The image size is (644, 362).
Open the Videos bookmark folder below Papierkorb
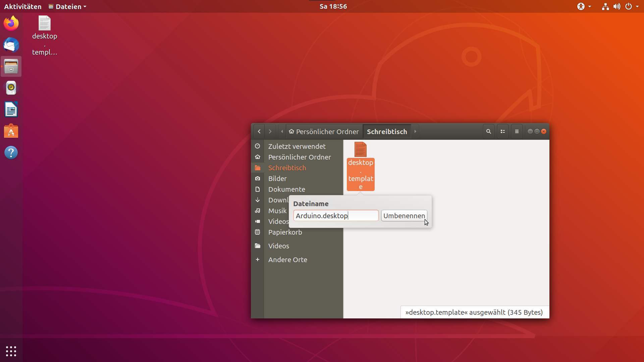[x=297, y=246]
